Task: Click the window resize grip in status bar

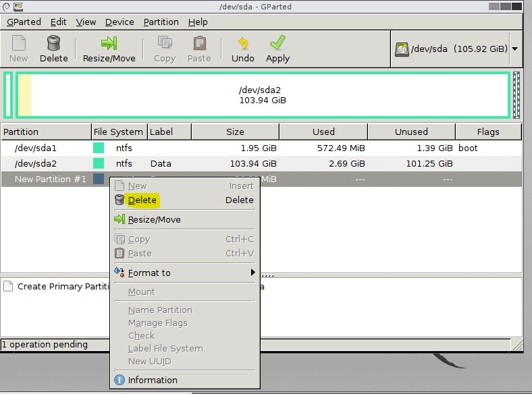Action: 517,345
